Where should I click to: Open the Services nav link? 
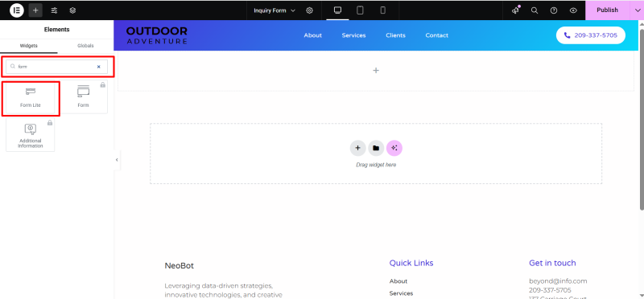pos(353,35)
